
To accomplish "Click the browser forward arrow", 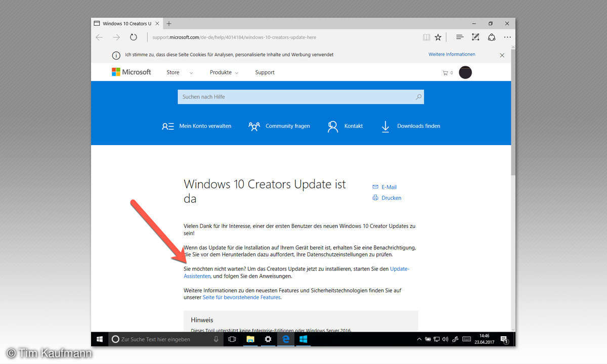I will (x=116, y=37).
